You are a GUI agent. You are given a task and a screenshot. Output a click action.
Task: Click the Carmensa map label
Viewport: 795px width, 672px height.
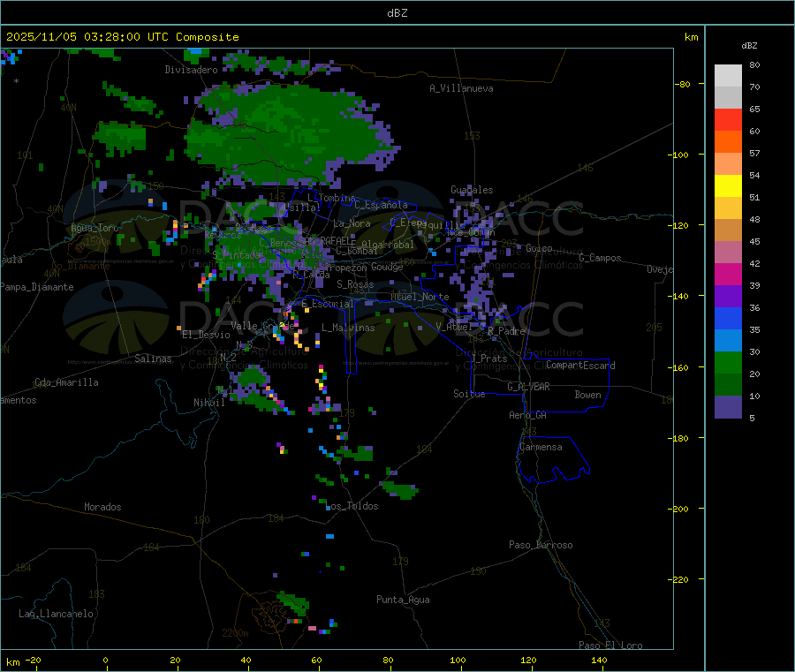(x=541, y=447)
